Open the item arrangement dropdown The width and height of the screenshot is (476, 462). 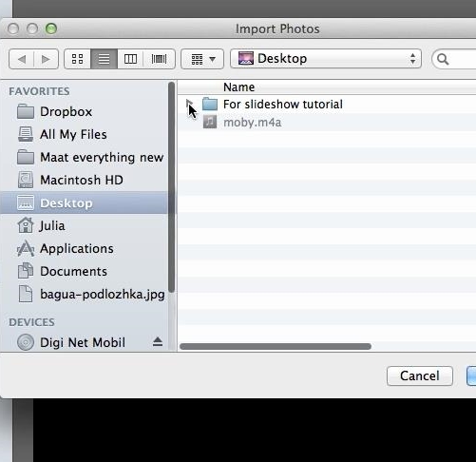[202, 59]
